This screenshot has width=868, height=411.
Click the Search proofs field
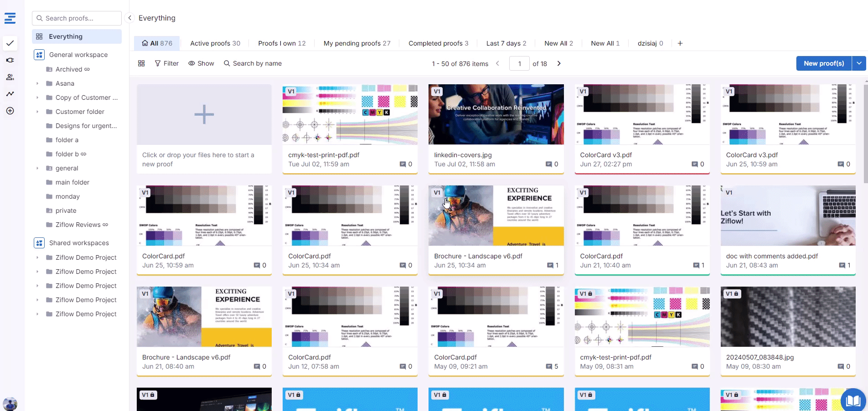[77, 18]
